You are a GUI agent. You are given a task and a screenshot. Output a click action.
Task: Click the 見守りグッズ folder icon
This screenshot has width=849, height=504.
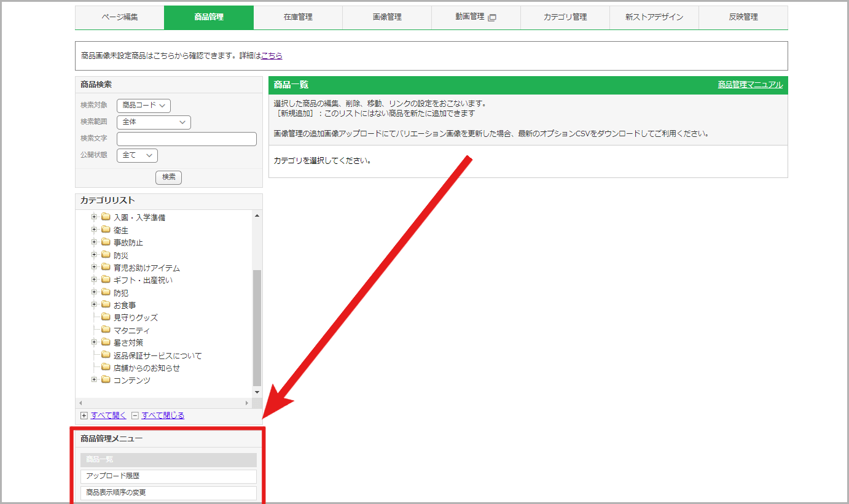point(106,317)
